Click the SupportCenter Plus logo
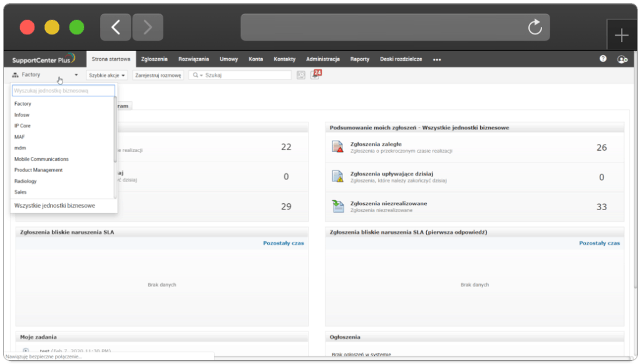Image resolution: width=641 pixels, height=364 pixels. coord(43,59)
